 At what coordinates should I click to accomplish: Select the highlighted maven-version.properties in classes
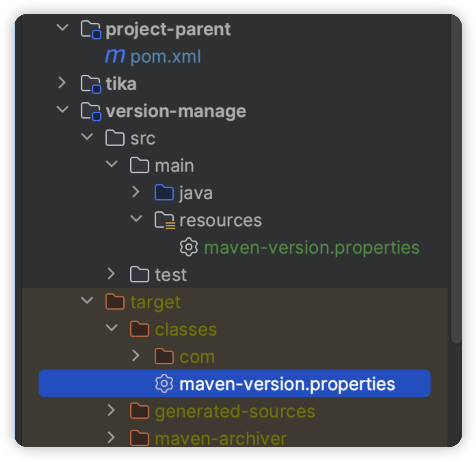tap(235, 383)
